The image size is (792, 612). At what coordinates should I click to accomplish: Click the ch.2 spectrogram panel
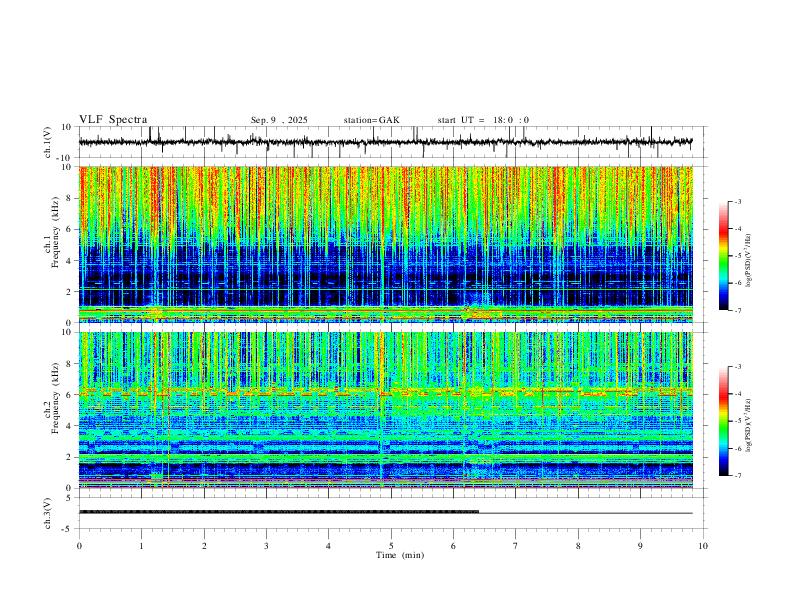pos(386,410)
